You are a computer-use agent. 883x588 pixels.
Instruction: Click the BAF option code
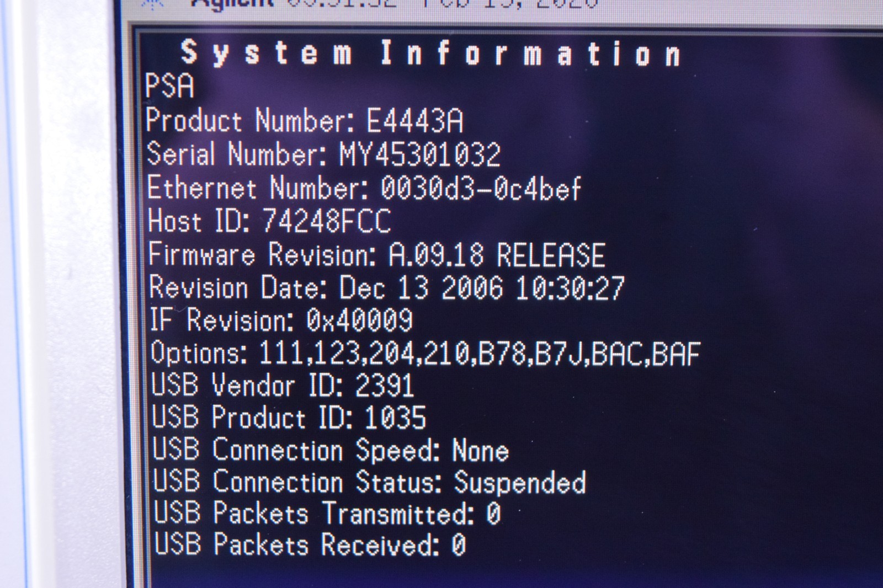click(x=676, y=353)
